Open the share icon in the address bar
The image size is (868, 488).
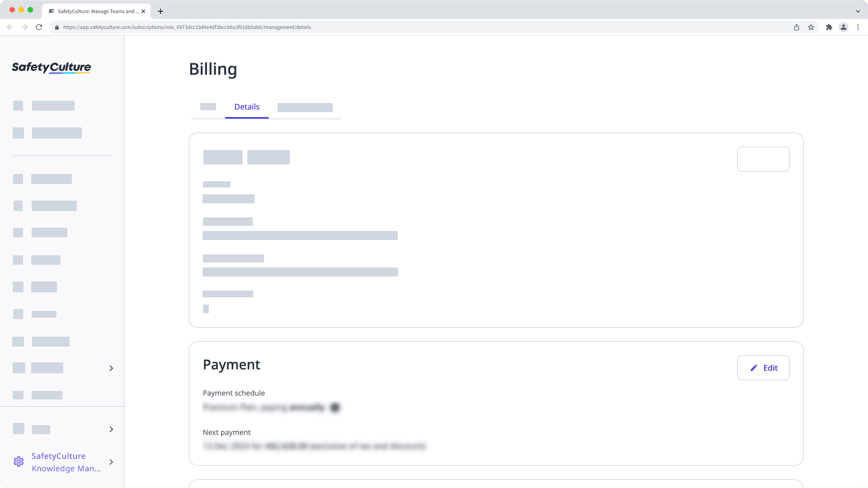pyautogui.click(x=796, y=27)
